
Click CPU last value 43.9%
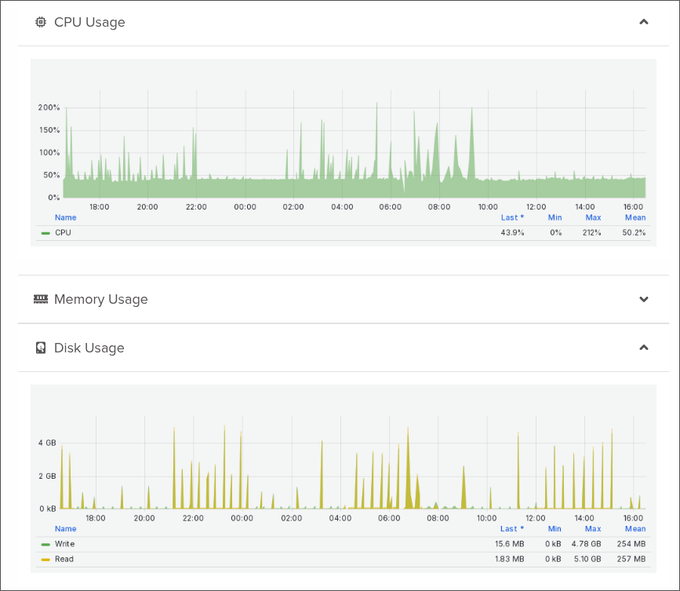[512, 233]
